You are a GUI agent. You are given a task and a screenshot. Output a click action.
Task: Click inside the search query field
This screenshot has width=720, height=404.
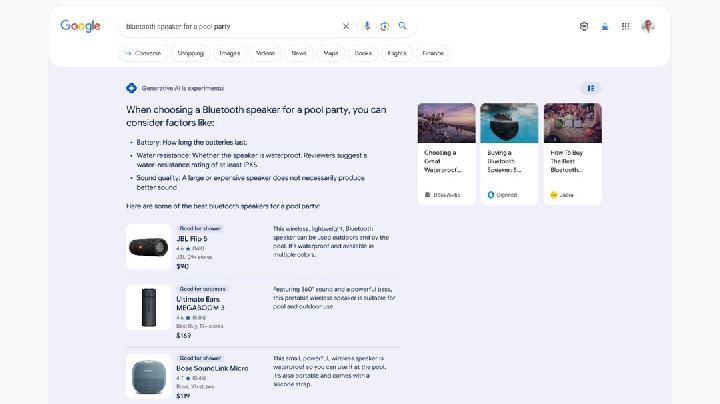click(x=230, y=27)
